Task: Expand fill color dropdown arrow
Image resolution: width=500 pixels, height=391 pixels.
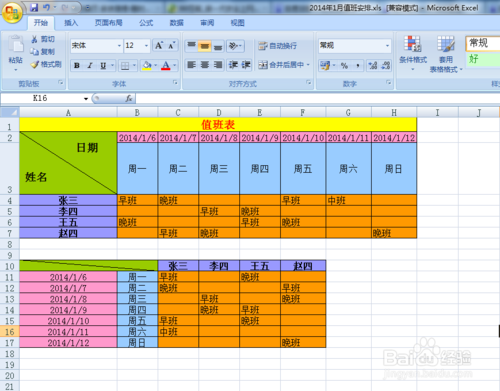Action: tap(156, 65)
